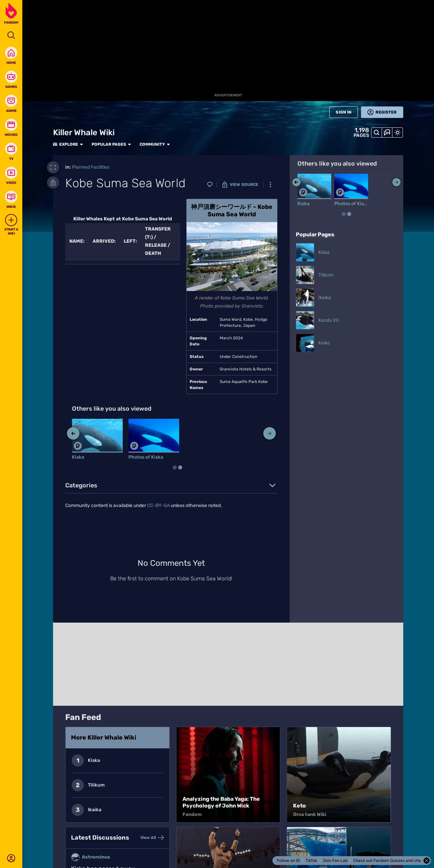Click View All latest discussions
The height and width of the screenshot is (868, 434).
coord(152,838)
